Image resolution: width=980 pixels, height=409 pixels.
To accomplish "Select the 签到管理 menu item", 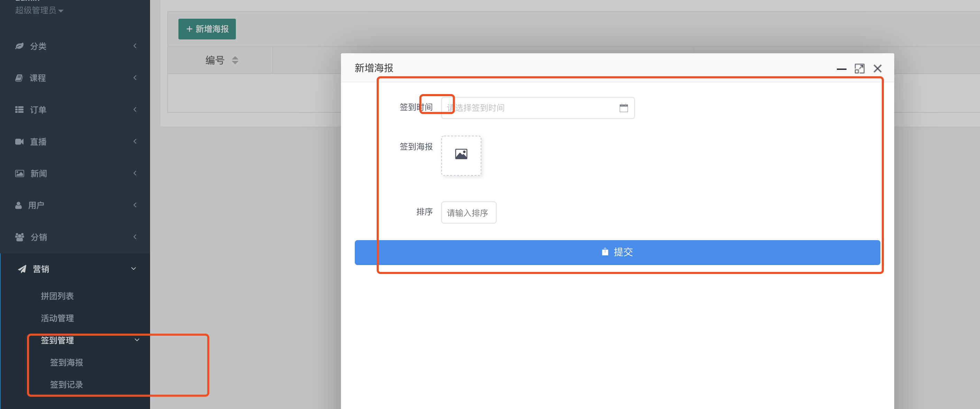I will (57, 340).
